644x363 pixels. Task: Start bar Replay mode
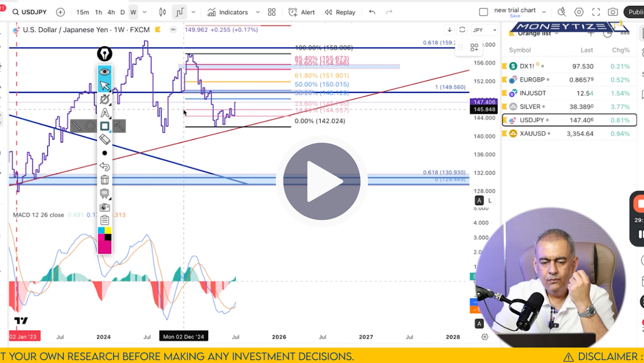click(340, 12)
